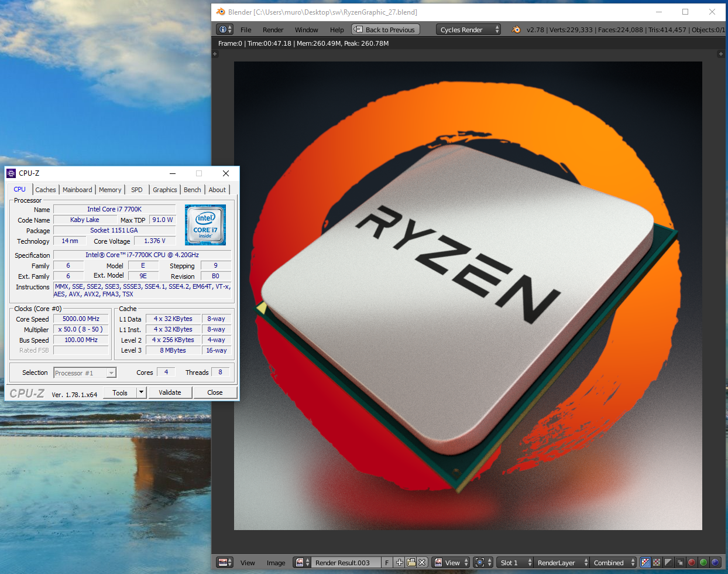Image resolution: width=728 pixels, height=574 pixels.
Task: Click the Intel Core i7 logo in CPU-Z
Action: pyautogui.click(x=205, y=225)
